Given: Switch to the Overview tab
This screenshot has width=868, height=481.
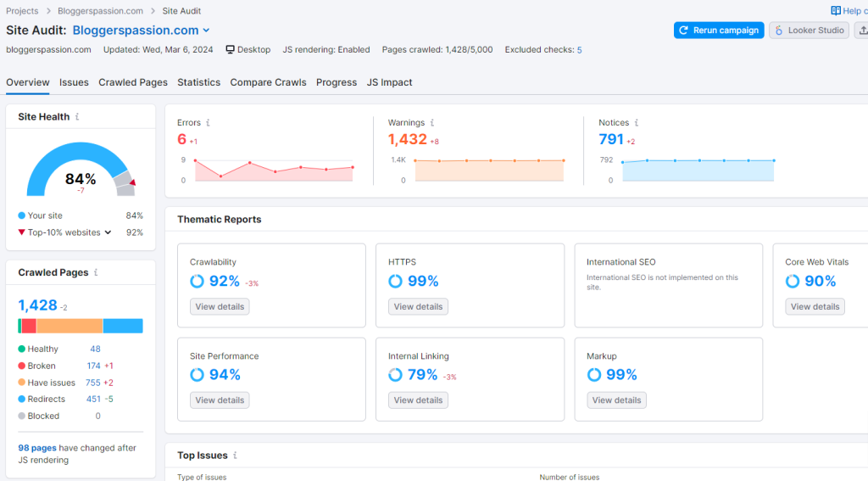Looking at the screenshot, I should 28,82.
